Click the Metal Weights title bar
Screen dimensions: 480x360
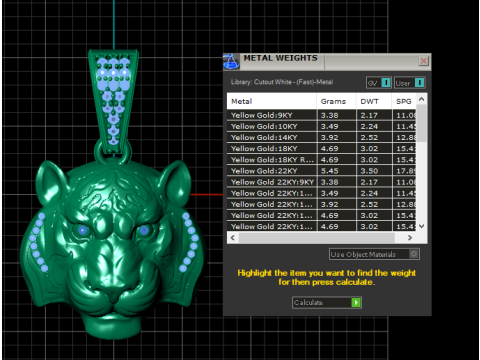click(328, 61)
